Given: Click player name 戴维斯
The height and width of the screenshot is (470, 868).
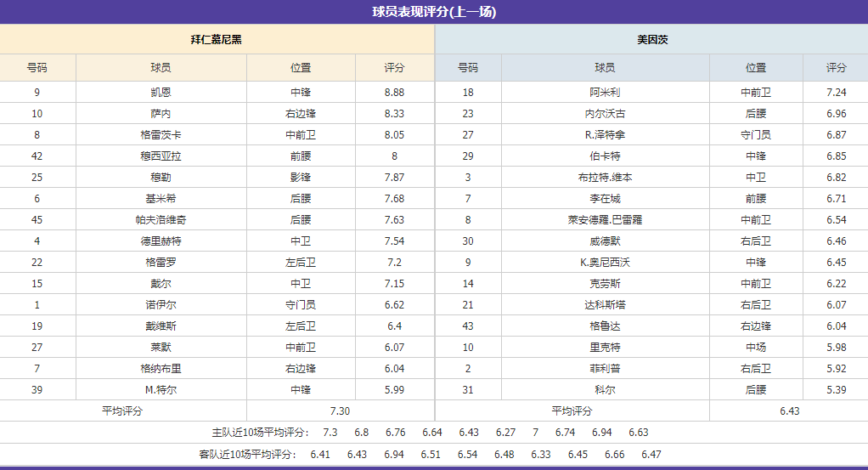Looking at the screenshot, I should point(161,326).
